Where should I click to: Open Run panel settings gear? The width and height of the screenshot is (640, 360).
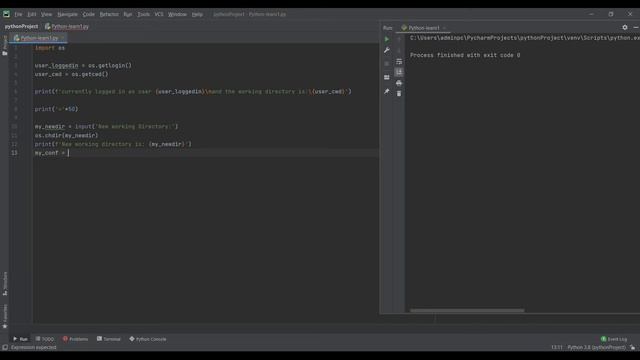tap(625, 27)
